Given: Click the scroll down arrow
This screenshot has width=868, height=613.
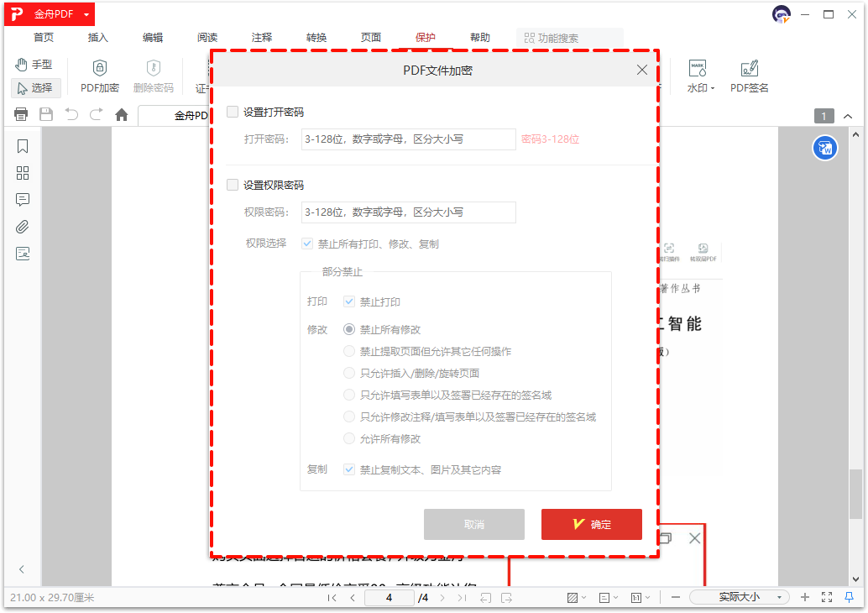Looking at the screenshot, I should click(855, 579).
